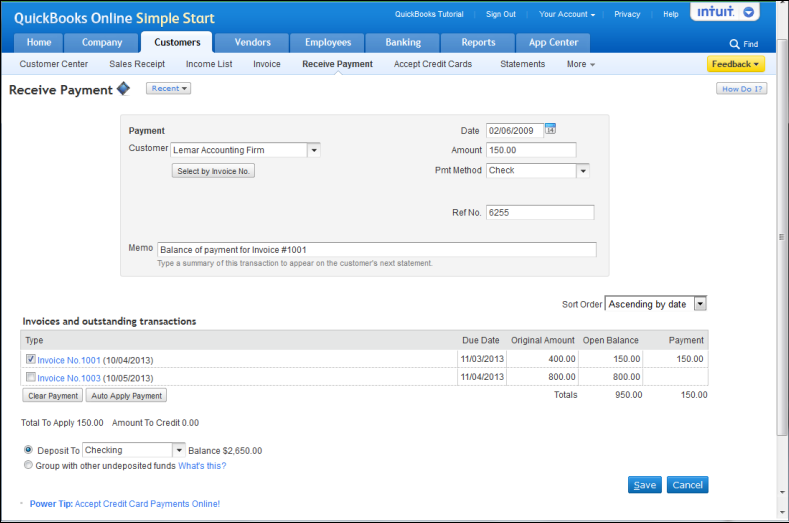Select the Customers tab

coord(177,43)
